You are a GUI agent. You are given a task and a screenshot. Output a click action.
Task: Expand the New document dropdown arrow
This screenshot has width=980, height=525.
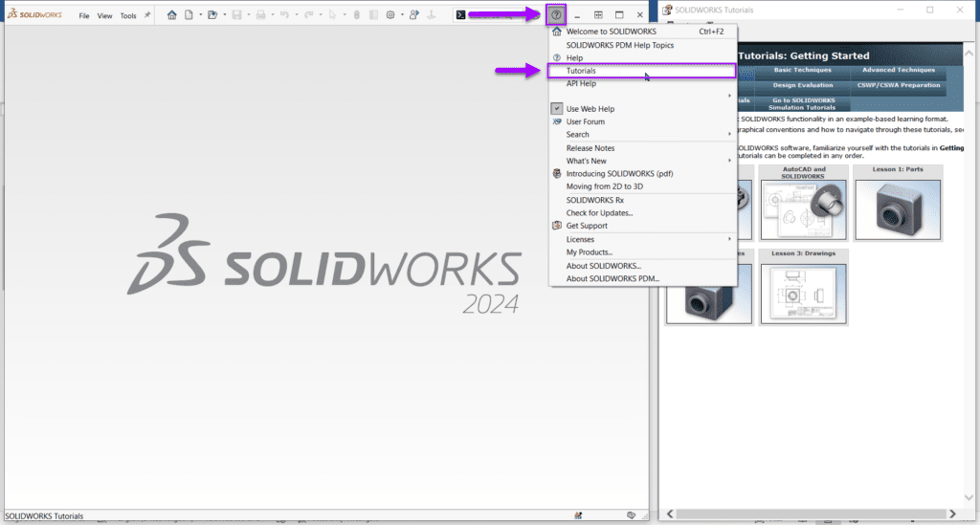click(x=200, y=15)
